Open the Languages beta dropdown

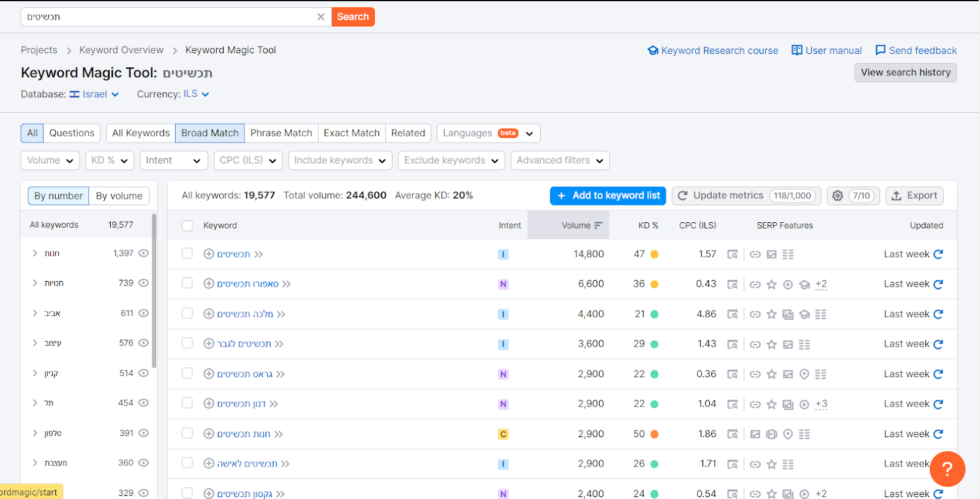pyautogui.click(x=488, y=133)
